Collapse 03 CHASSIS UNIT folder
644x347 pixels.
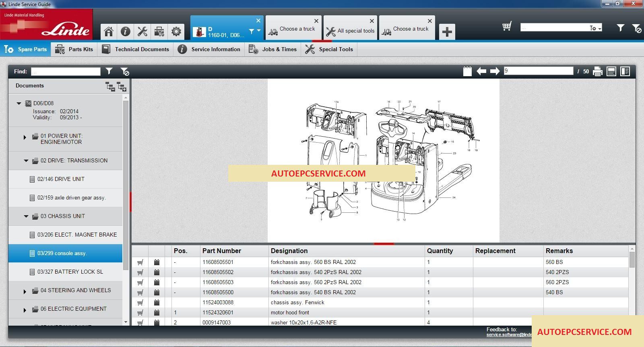pos(26,216)
